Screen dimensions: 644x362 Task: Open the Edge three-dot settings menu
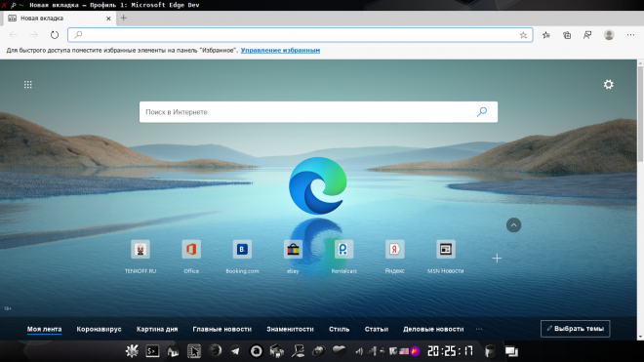point(630,35)
